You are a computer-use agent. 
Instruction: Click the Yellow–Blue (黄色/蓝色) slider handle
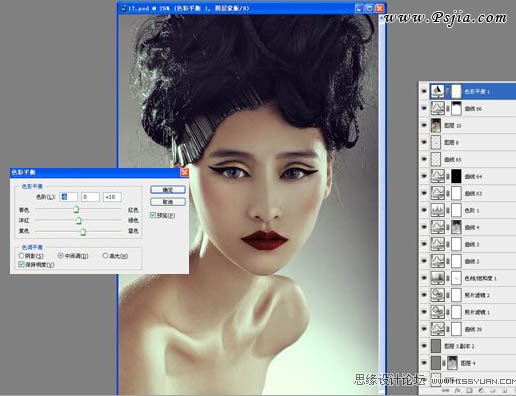point(83,231)
